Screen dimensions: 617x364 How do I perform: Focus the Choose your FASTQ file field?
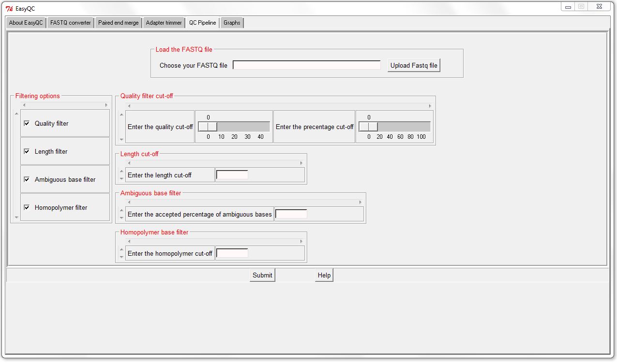point(307,65)
